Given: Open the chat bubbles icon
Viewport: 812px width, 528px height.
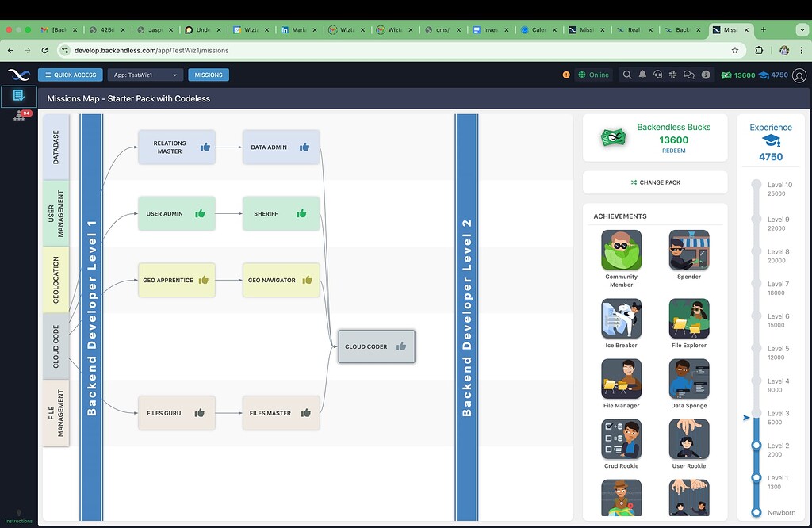Looking at the screenshot, I should click(x=689, y=75).
